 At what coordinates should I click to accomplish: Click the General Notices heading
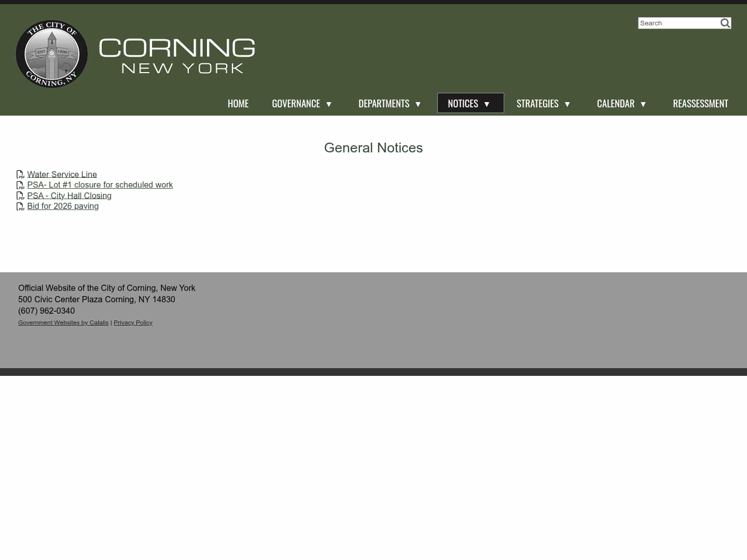pyautogui.click(x=374, y=148)
